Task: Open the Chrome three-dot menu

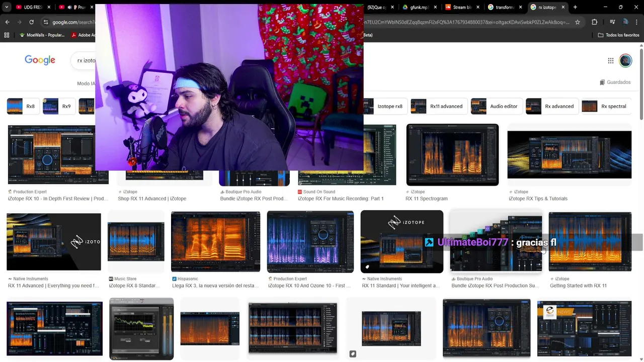Action: coord(636,22)
